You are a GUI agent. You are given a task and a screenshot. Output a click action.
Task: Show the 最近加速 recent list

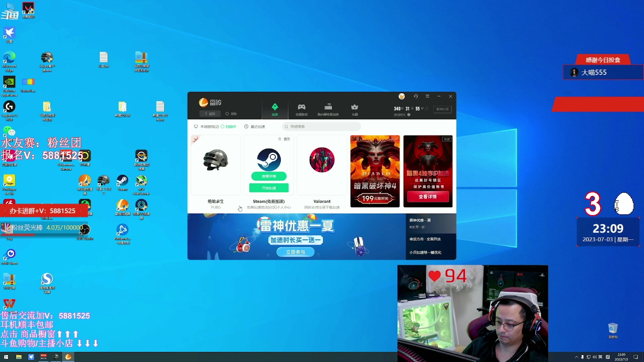pos(255,127)
